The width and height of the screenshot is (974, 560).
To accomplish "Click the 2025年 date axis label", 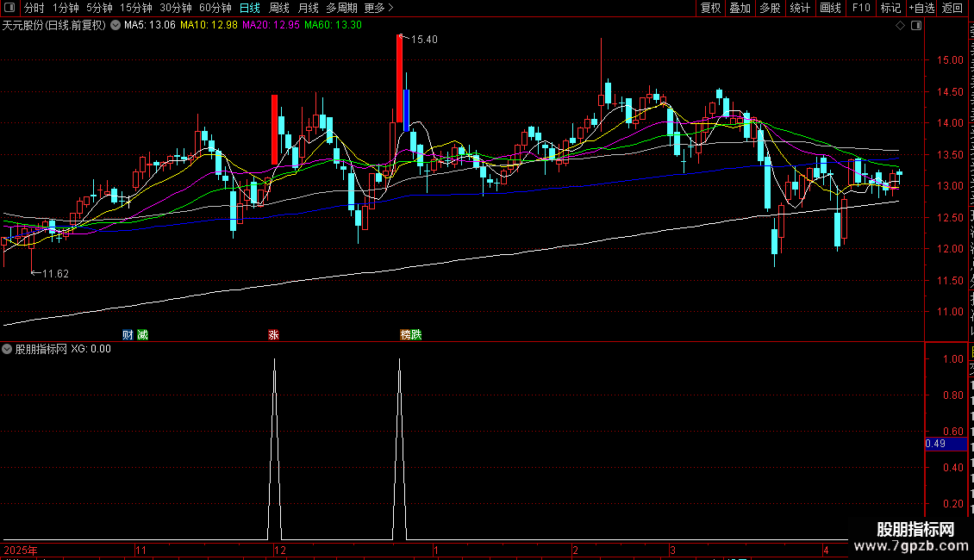I will pos(21,550).
